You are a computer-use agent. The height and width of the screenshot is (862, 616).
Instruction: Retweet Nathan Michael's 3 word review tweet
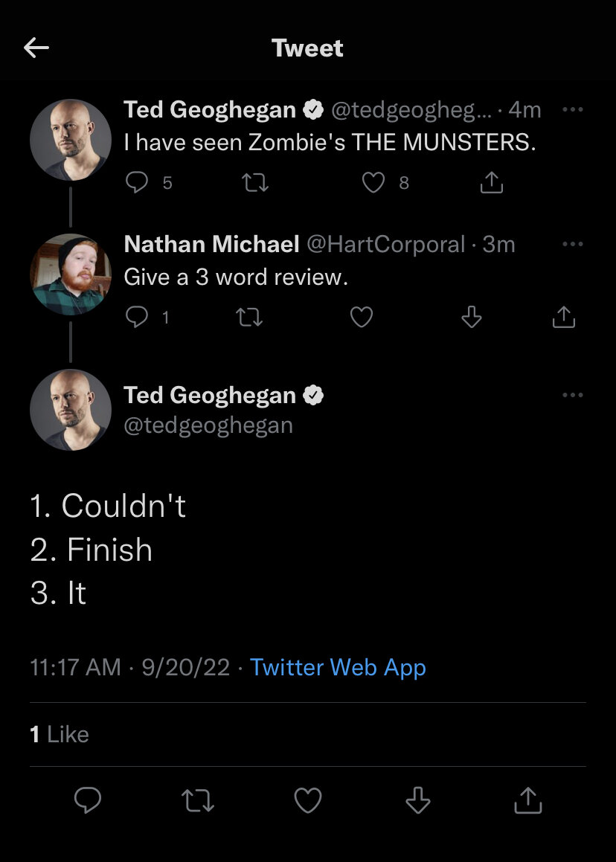pos(249,317)
